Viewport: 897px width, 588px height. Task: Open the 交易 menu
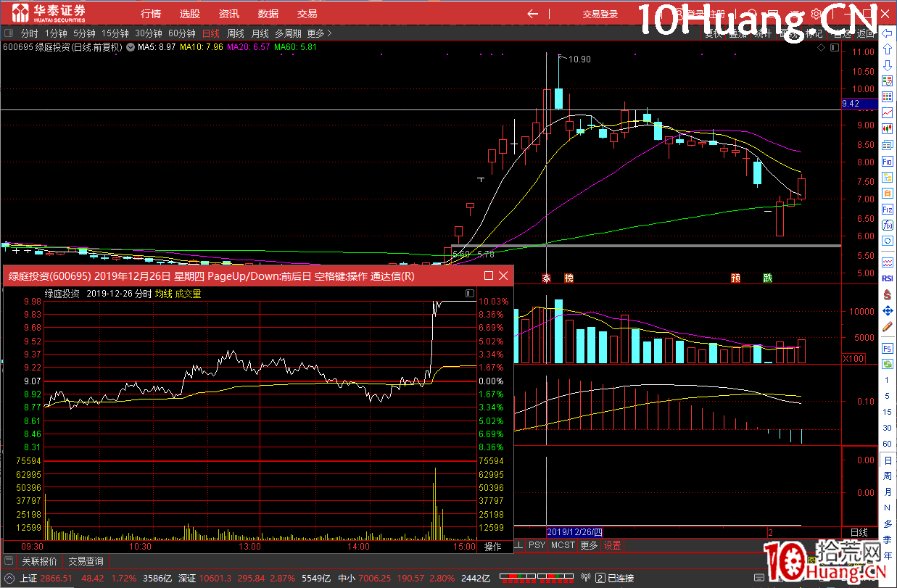[x=307, y=14]
